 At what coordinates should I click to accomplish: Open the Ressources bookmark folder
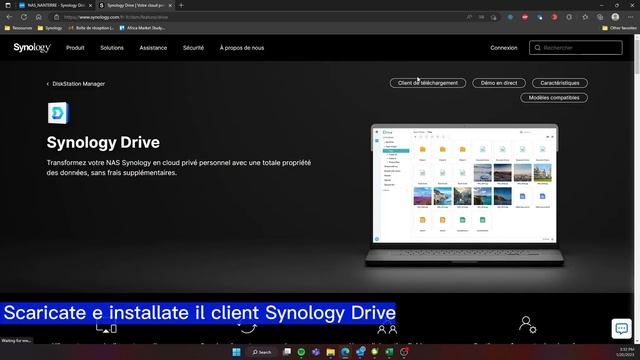(18, 28)
